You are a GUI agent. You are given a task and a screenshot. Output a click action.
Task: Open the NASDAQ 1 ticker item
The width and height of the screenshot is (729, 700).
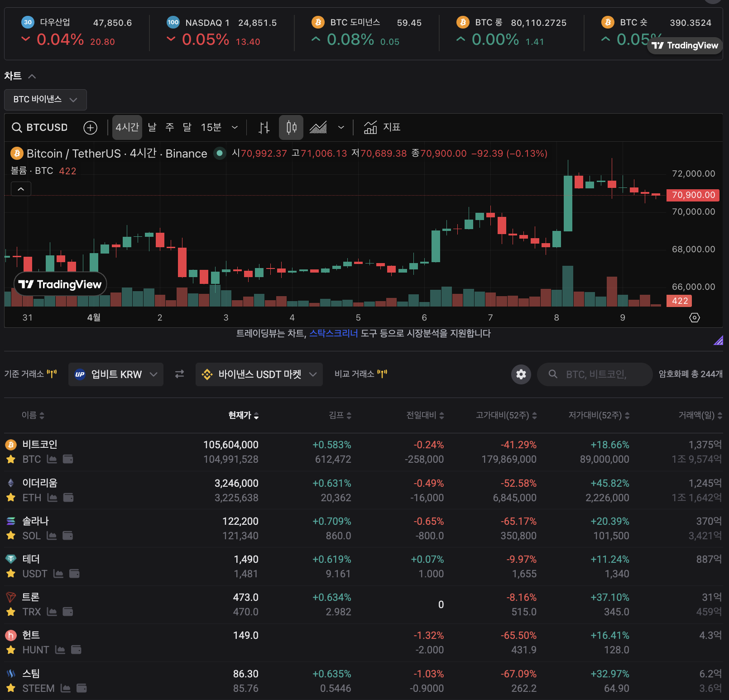pos(222,32)
